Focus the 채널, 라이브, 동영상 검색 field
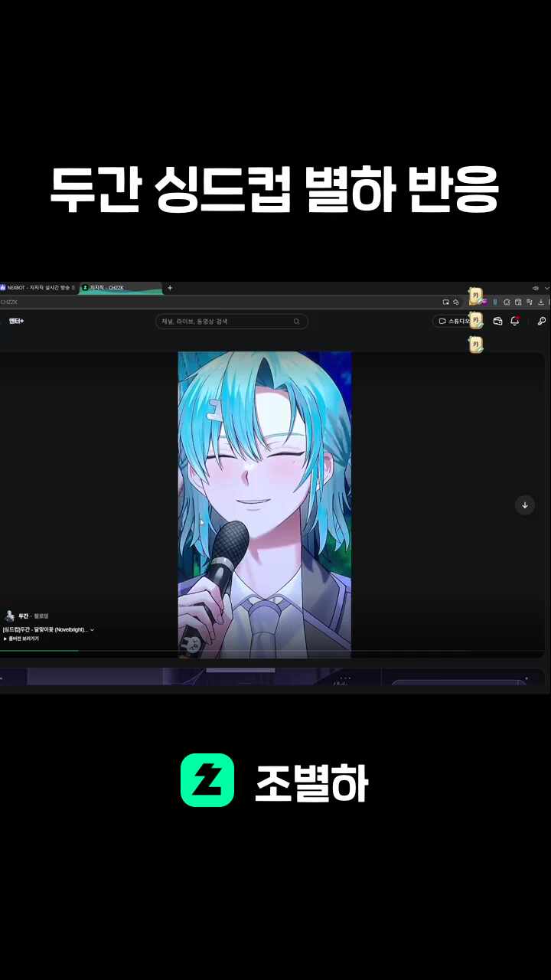 point(232,322)
